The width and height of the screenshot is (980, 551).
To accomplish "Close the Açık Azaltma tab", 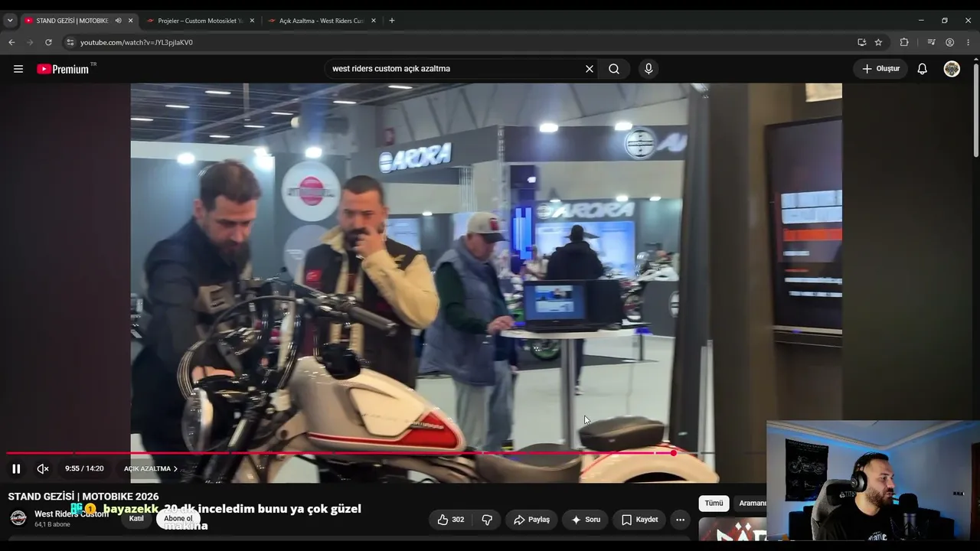I will click(374, 21).
